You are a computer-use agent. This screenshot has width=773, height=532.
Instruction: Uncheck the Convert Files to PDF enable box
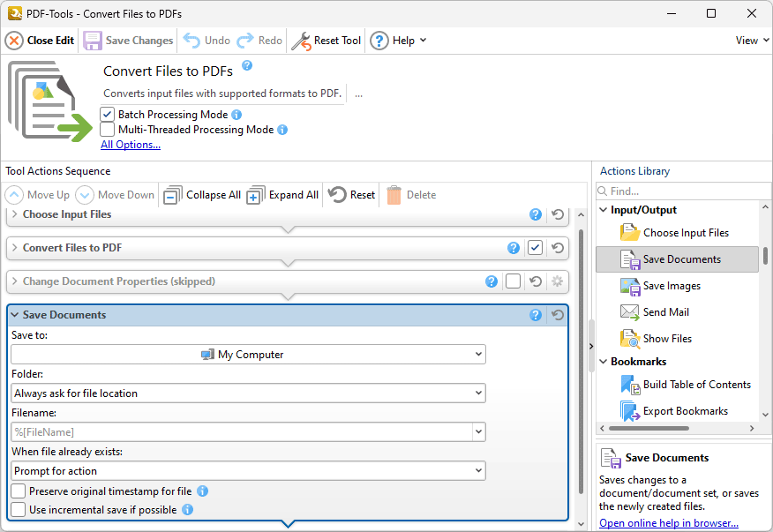click(535, 248)
